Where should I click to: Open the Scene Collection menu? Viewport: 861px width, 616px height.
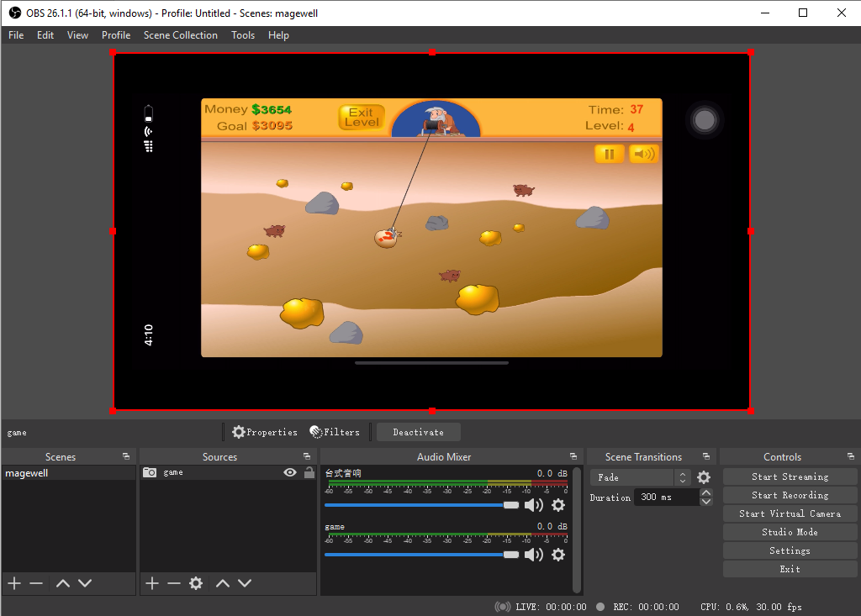click(181, 35)
